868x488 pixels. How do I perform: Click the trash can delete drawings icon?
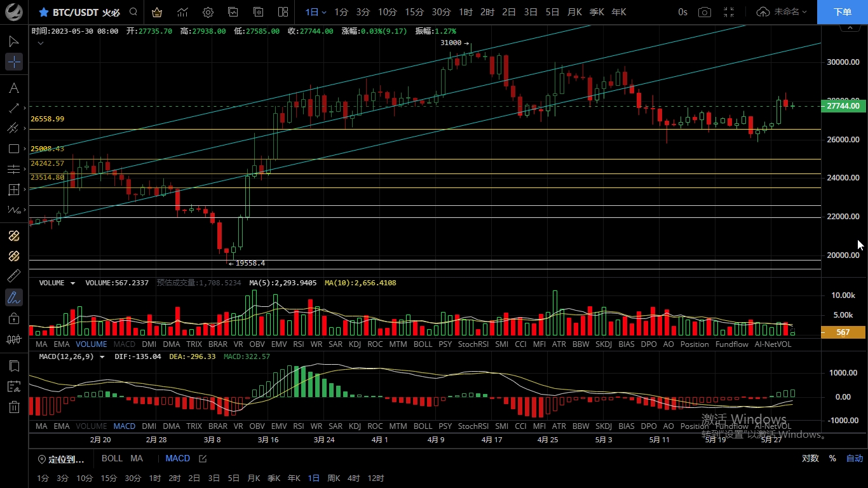pyautogui.click(x=14, y=407)
